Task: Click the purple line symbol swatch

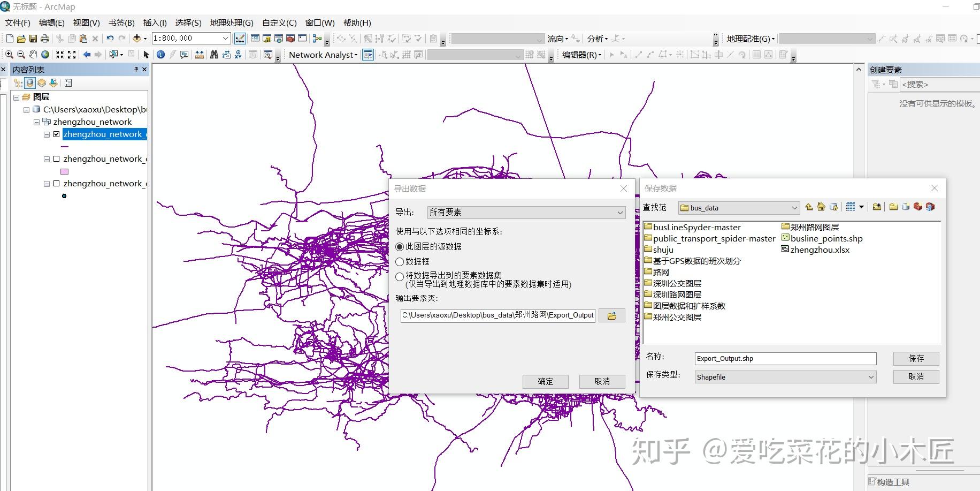Action: click(64, 146)
